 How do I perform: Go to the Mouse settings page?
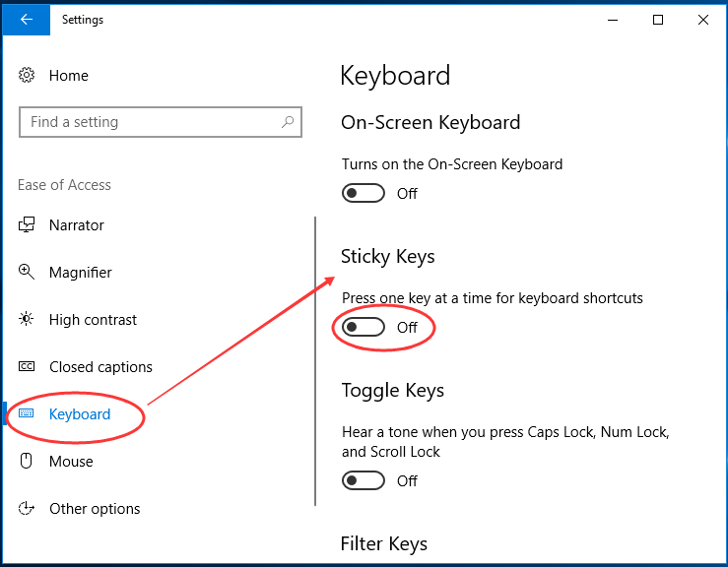click(71, 462)
